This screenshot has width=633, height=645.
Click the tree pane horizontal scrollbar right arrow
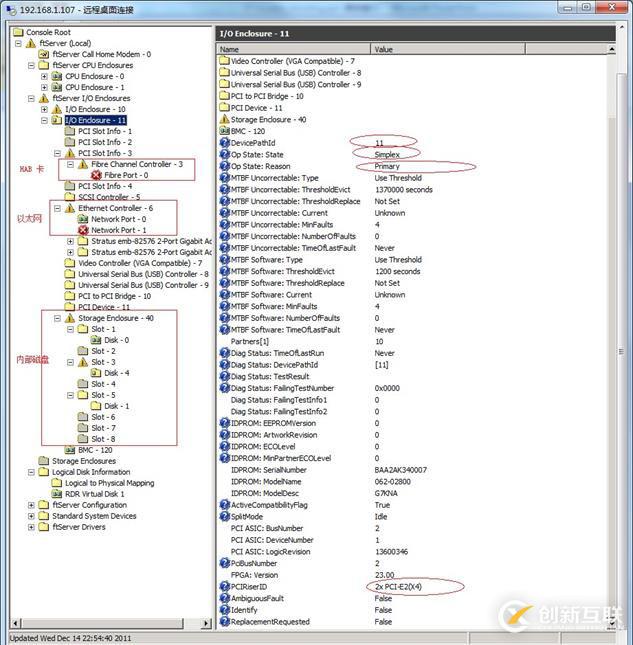point(207,624)
